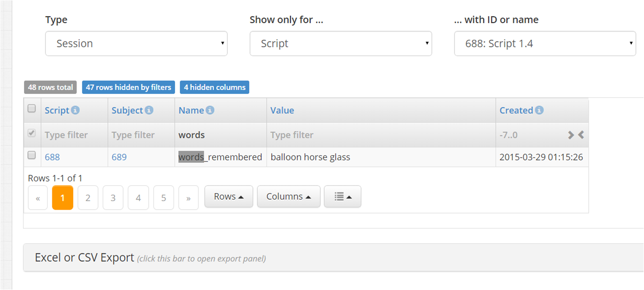Image resolution: width=644 pixels, height=290 pixels.
Task: Open the Script selector under Show only for
Action: tap(341, 43)
